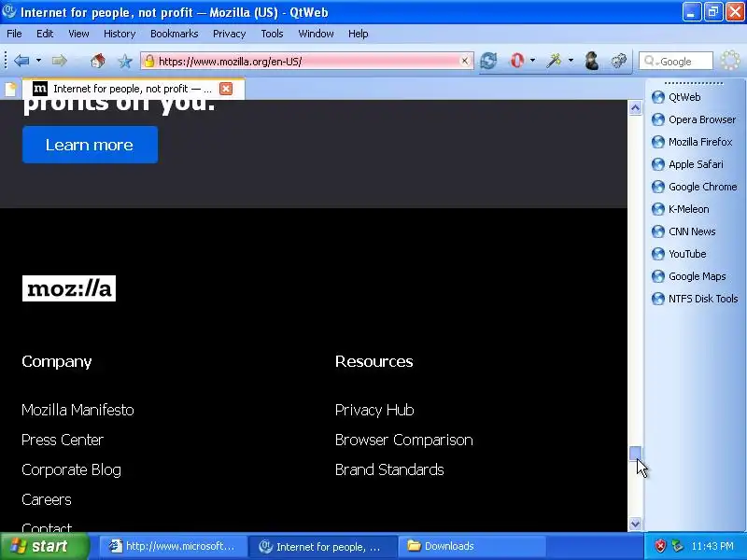Open the Windows Start button

tap(44, 546)
